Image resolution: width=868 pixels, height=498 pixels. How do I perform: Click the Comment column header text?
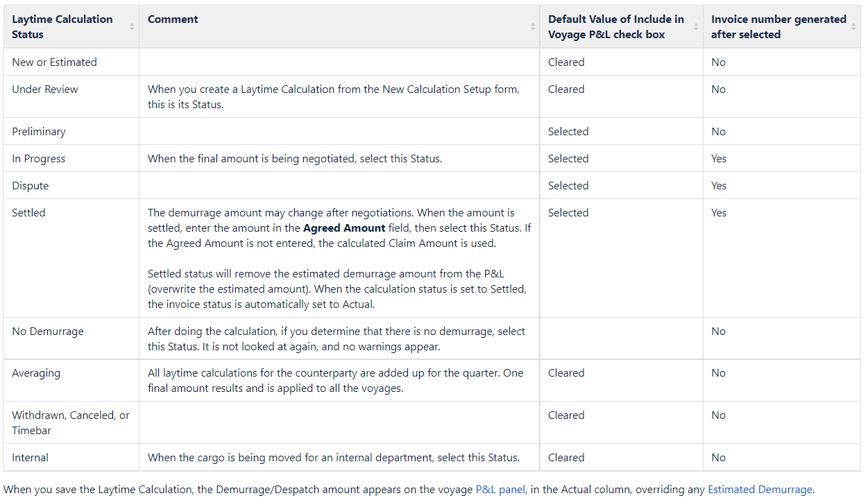173,19
